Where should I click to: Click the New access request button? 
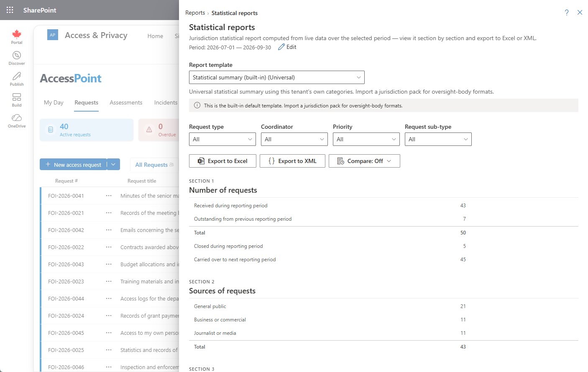click(73, 164)
